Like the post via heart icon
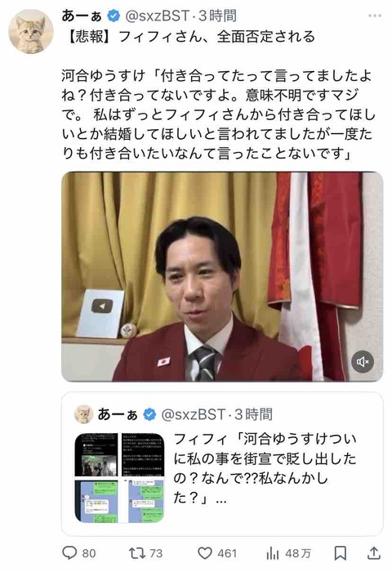 pyautogui.click(x=205, y=553)
